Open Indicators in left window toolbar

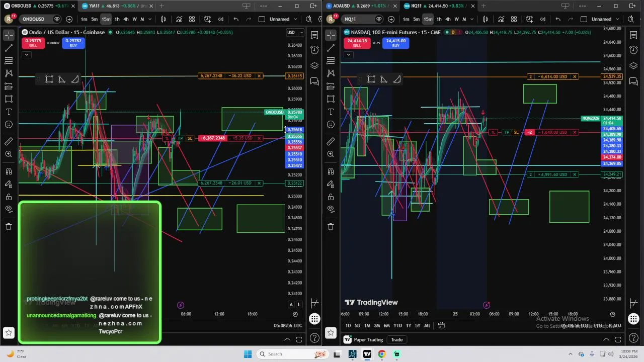click(x=179, y=19)
